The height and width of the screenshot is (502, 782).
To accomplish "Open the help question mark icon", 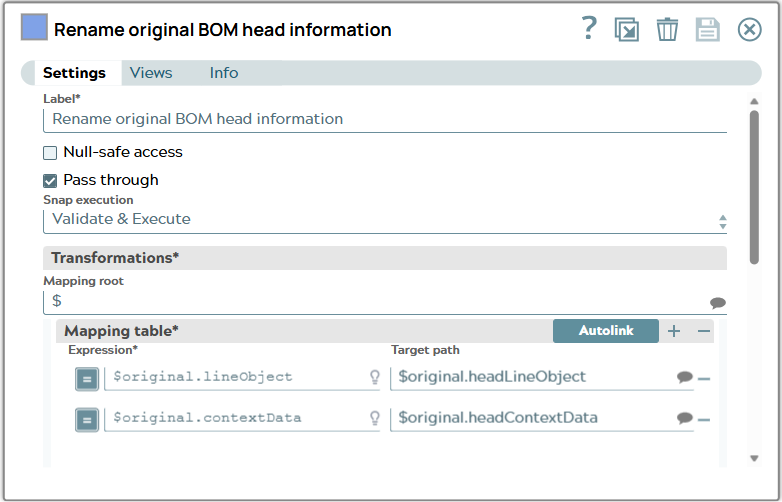I will pyautogui.click(x=589, y=28).
